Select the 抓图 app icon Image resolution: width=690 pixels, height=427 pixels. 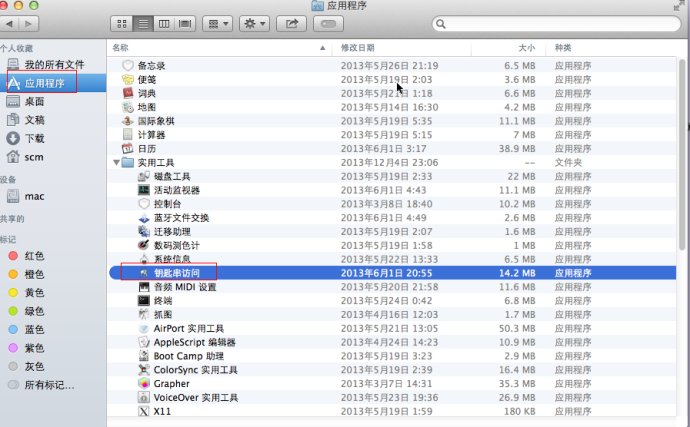coord(144,314)
